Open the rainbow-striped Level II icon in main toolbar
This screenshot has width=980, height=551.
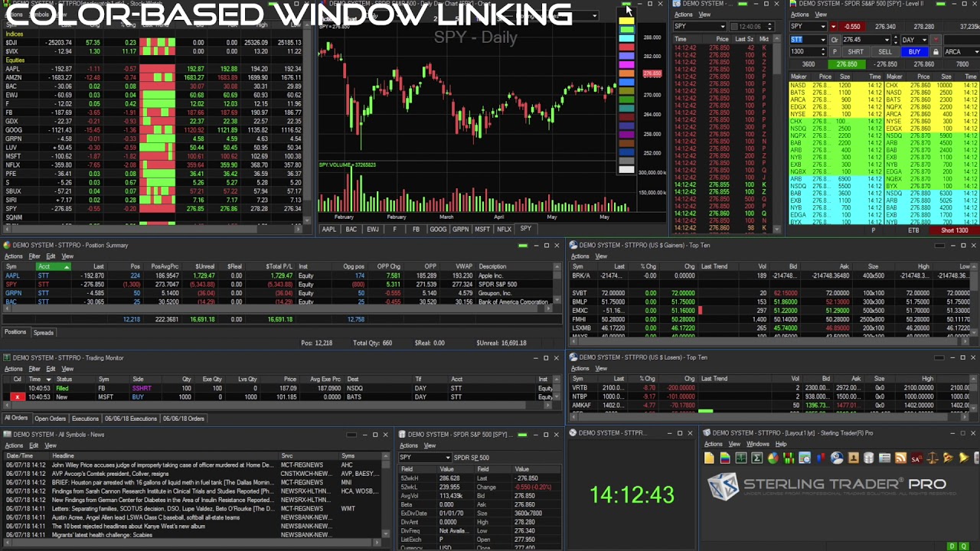pyautogui.click(x=725, y=458)
